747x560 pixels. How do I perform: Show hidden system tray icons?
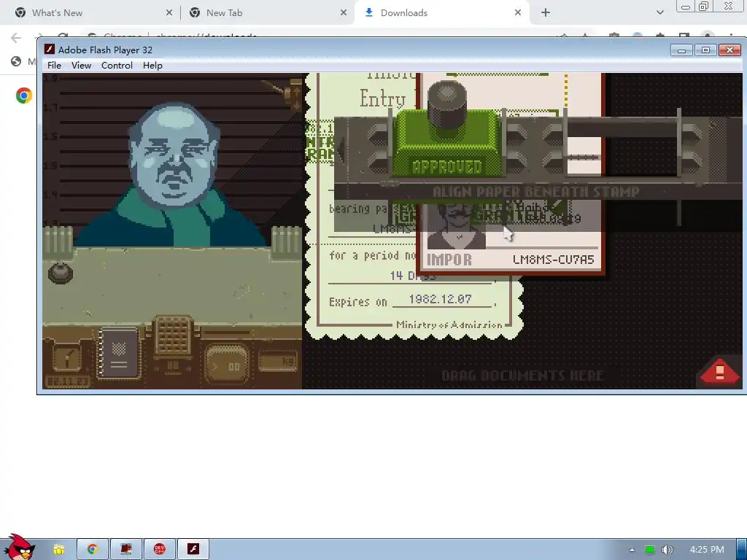click(632, 550)
